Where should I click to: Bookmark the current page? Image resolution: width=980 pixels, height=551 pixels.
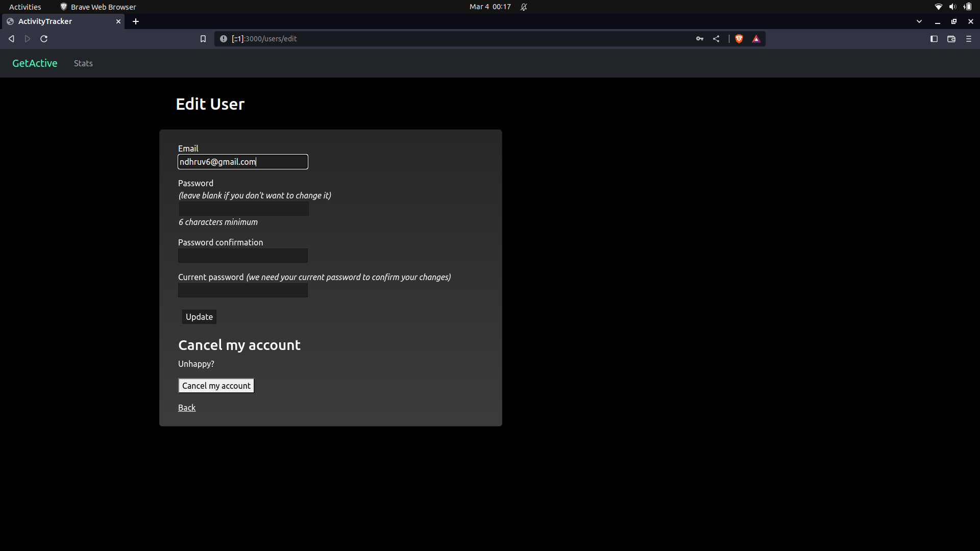[203, 38]
